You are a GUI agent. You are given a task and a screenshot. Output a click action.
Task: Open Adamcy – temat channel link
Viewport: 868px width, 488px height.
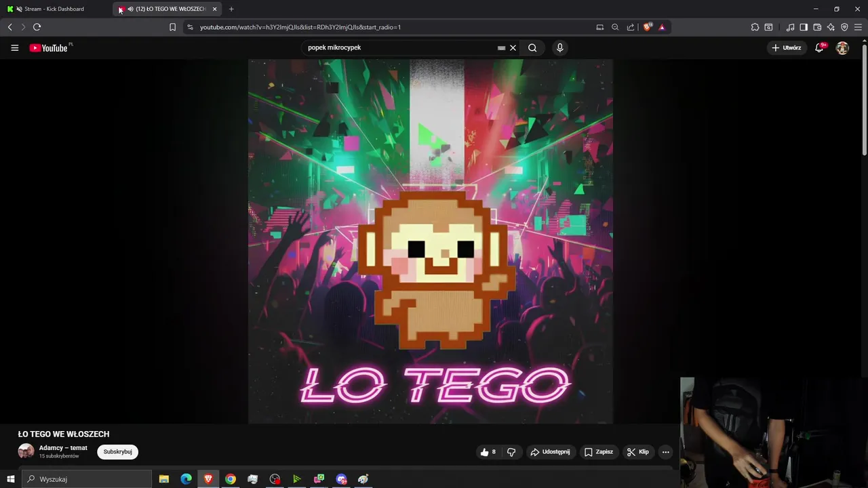[63, 448]
